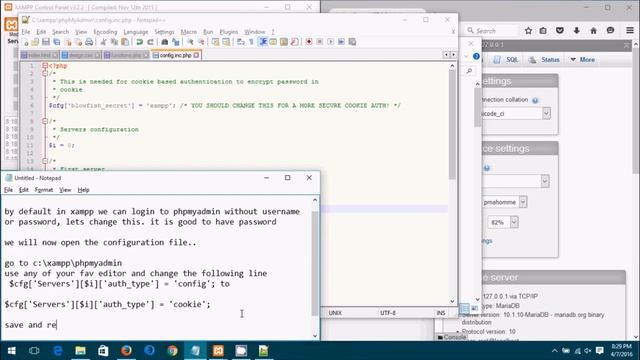Collapse the comment fold on line 2

[45, 73]
